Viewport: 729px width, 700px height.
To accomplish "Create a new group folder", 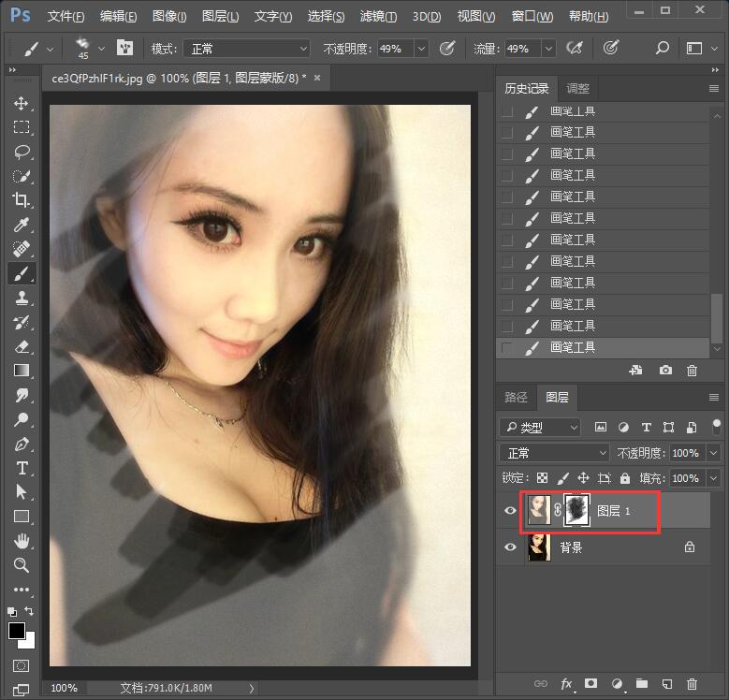I will click(x=642, y=683).
